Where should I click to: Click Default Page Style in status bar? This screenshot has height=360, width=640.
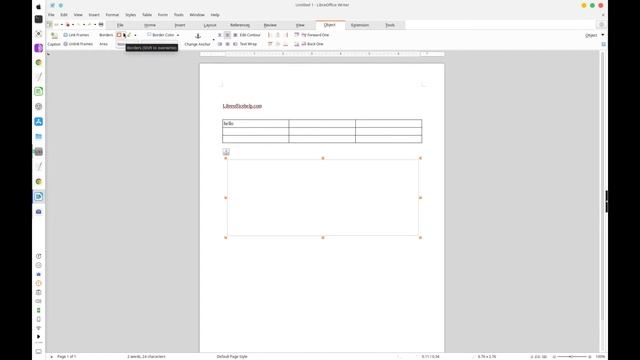tap(232, 357)
